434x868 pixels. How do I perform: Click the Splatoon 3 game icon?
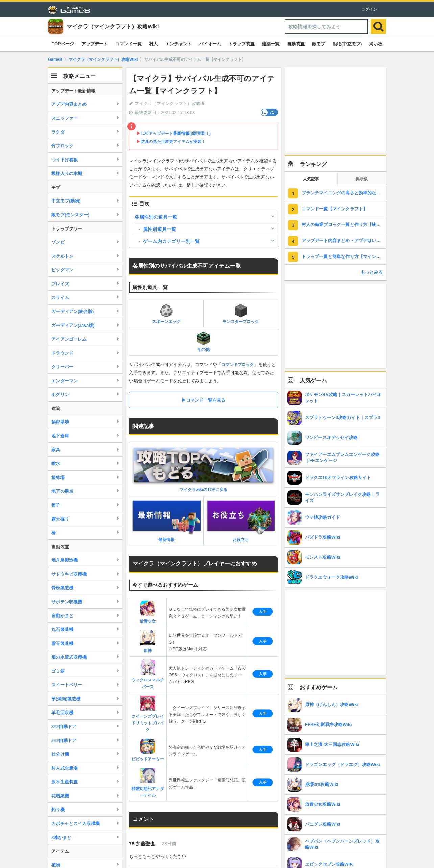click(294, 418)
